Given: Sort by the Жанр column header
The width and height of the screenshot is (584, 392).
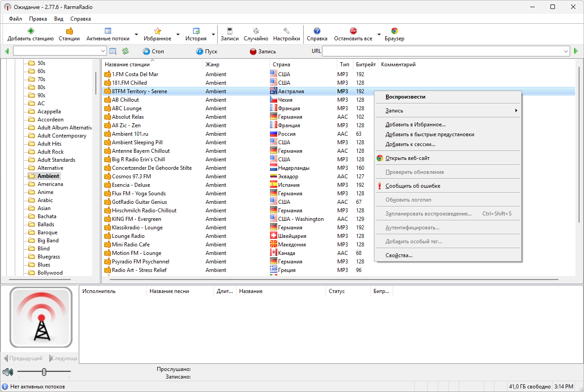Looking at the screenshot, I should [x=236, y=65].
